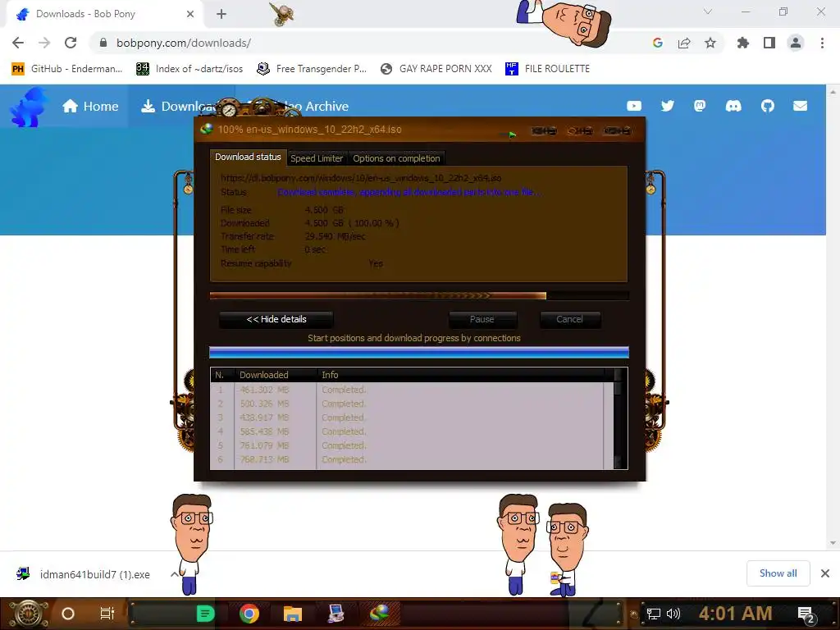Cancel the ISO download

point(569,319)
